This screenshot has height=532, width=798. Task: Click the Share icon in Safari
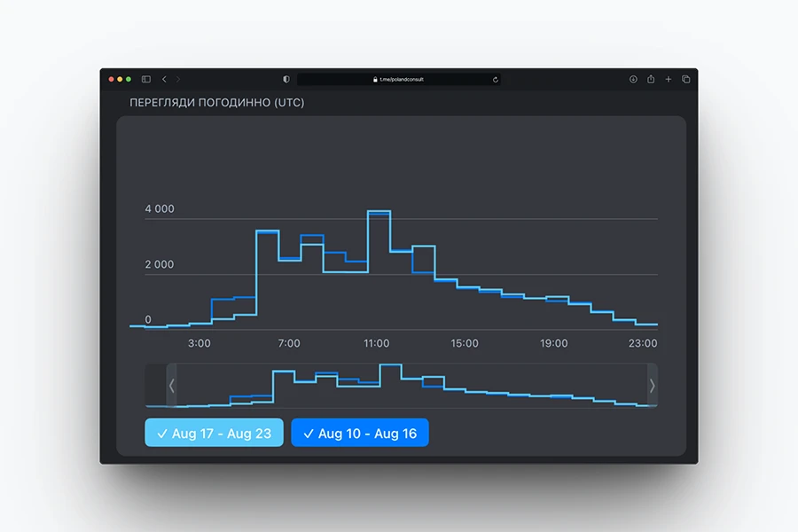tap(651, 79)
